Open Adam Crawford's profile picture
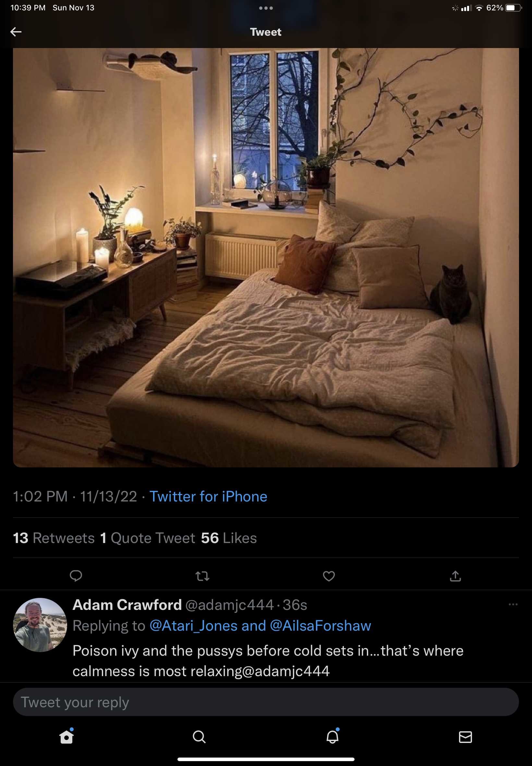 coord(40,624)
